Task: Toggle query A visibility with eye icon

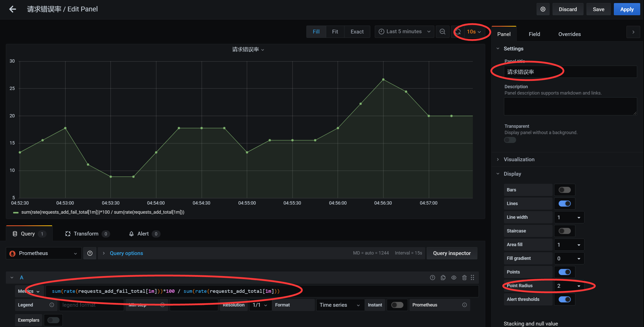Action: (x=454, y=277)
